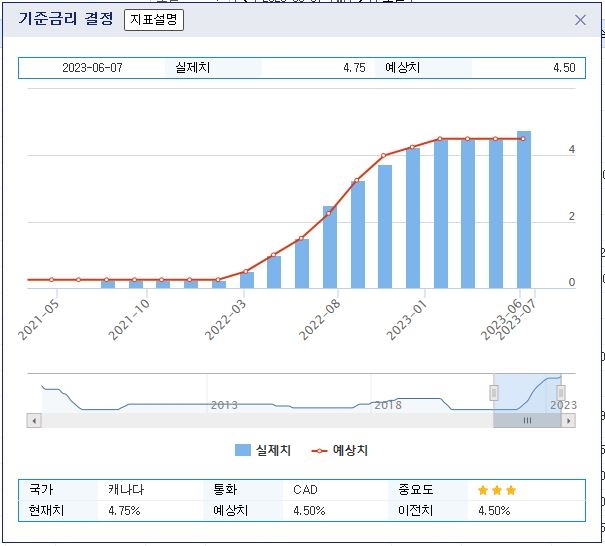Viewport: 605px width, 546px height.
Task: Open the 지표설명 indicator description
Action: 154,20
